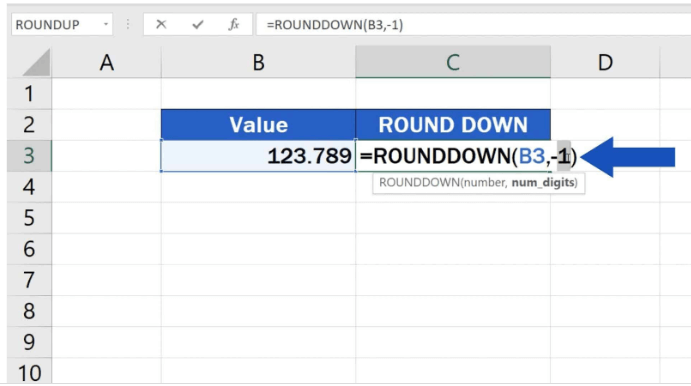Select row 5 header

[29, 218]
